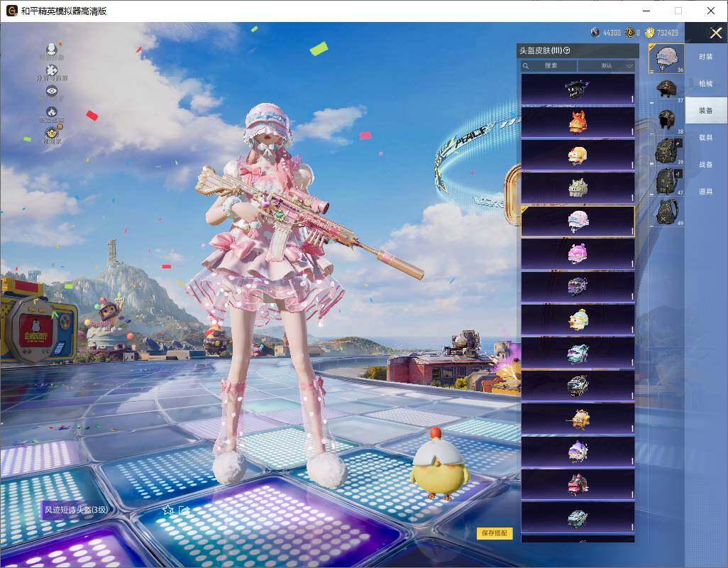This screenshot has width=728, height=568.
Task: Toggle the eye preview icon
Action: coord(52,91)
